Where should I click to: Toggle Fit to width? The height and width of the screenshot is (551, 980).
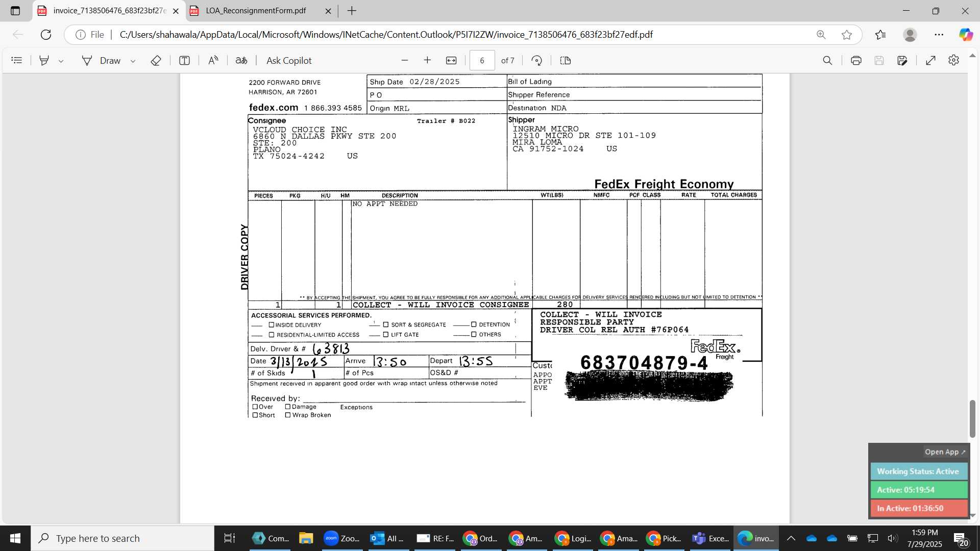click(x=451, y=60)
